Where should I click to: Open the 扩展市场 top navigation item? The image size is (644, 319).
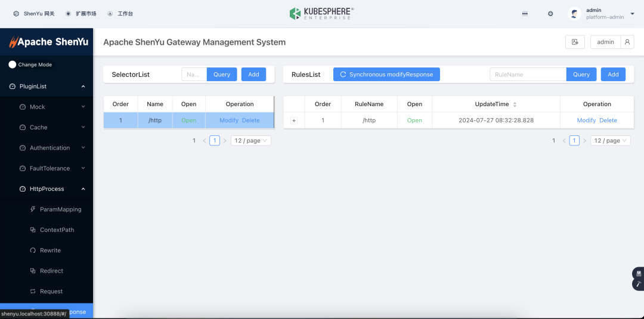81,14
